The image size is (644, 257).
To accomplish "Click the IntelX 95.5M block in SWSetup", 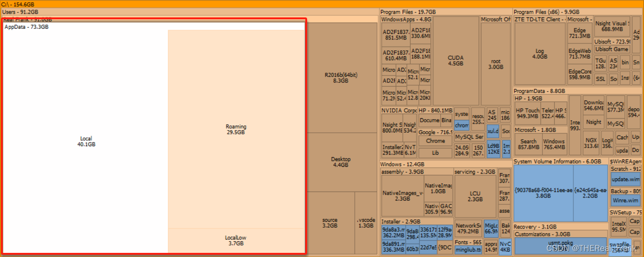I will coord(619,226).
